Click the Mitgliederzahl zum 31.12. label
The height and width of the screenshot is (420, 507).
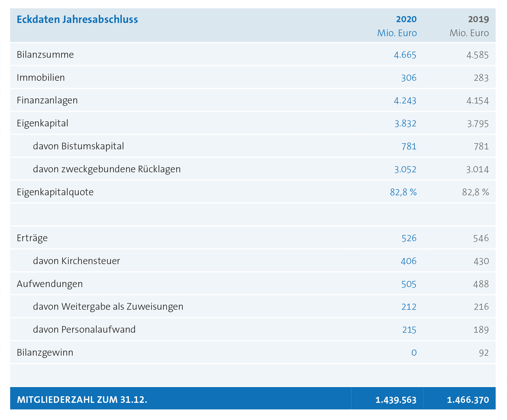82,400
